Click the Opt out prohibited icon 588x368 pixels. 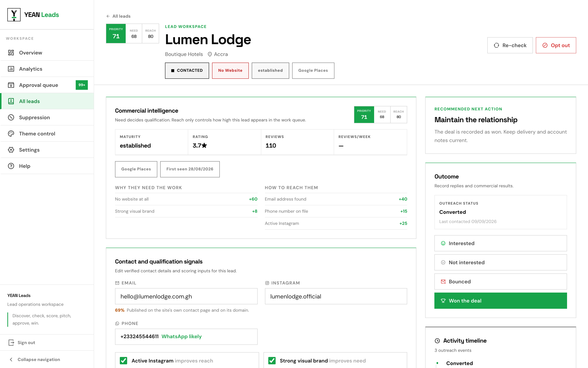545,45
